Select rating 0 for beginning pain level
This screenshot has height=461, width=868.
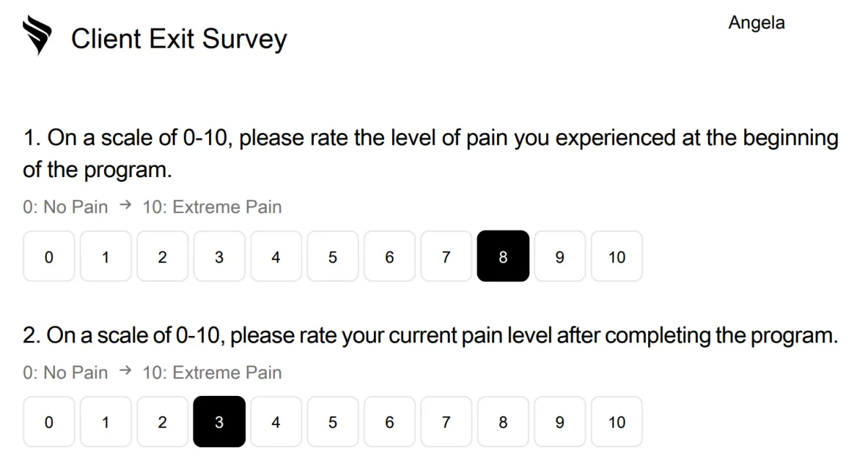pyautogui.click(x=49, y=257)
